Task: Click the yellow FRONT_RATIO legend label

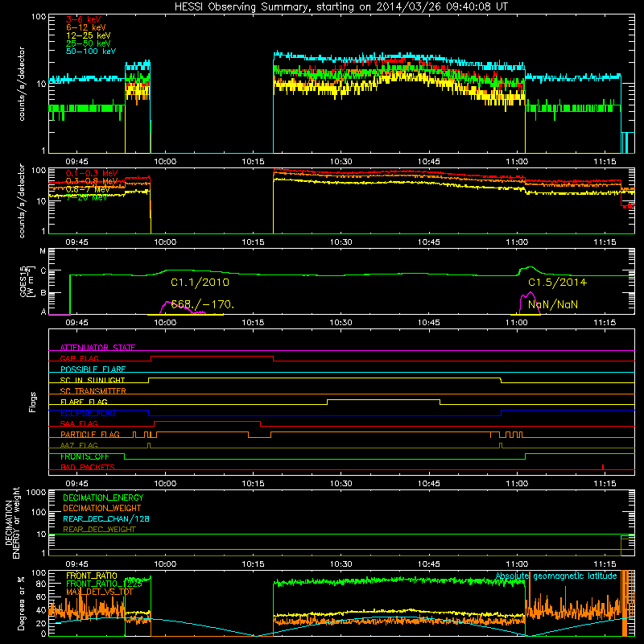Action: tap(92, 576)
